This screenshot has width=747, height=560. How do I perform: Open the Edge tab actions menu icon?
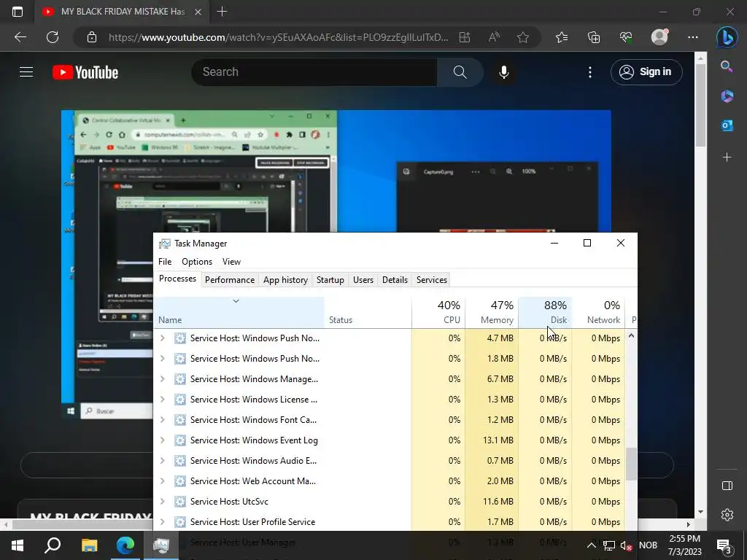(18, 12)
